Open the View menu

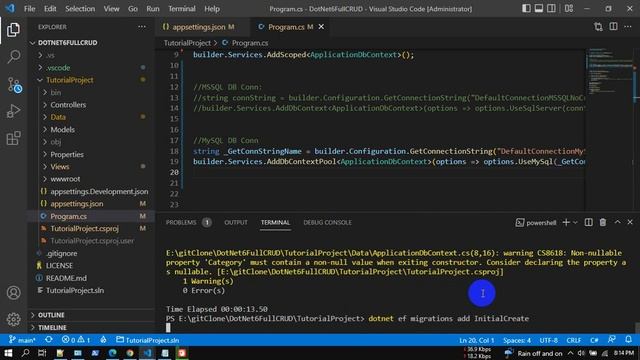point(111,9)
